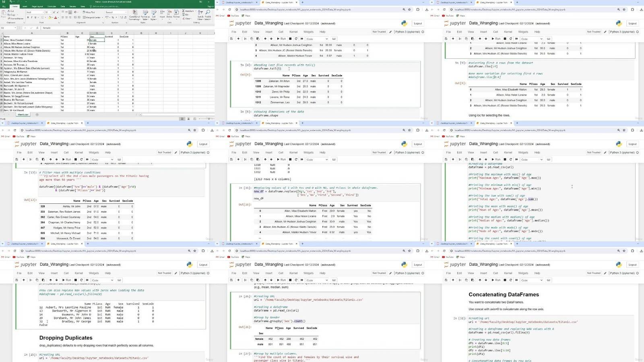Open Find & Select in Excel ribbon
This screenshot has width=644, height=362.
pyautogui.click(x=208, y=15)
